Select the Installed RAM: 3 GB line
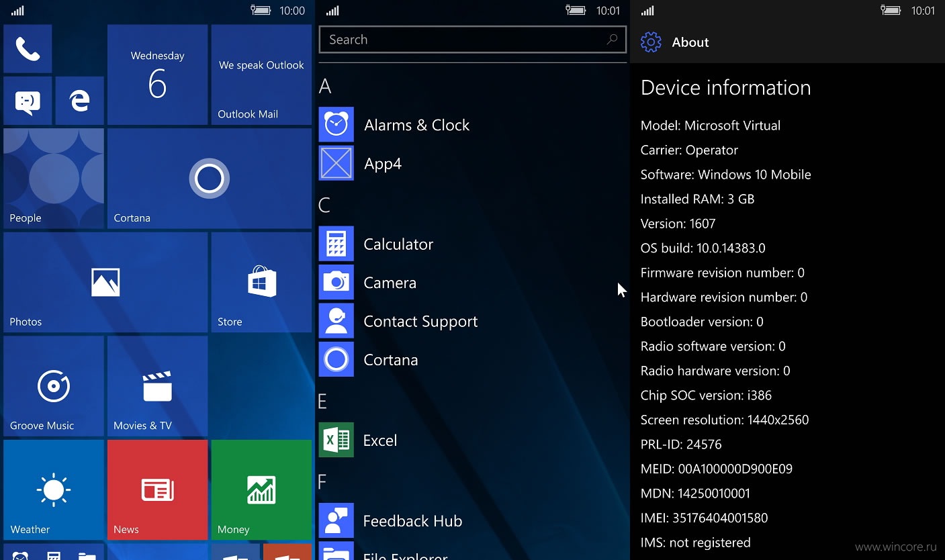This screenshot has width=945, height=560. [x=698, y=199]
